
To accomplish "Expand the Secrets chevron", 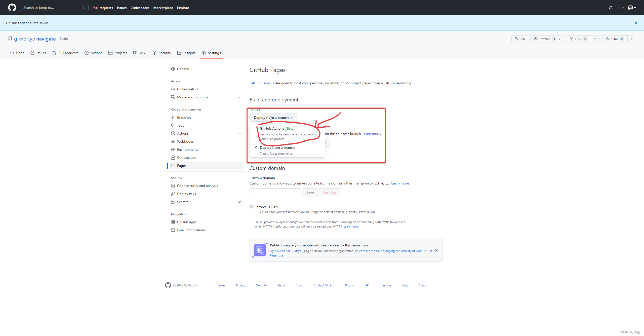I will (x=239, y=202).
